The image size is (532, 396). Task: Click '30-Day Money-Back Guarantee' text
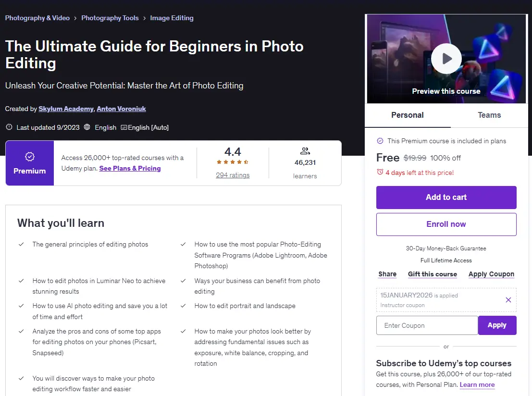point(446,248)
